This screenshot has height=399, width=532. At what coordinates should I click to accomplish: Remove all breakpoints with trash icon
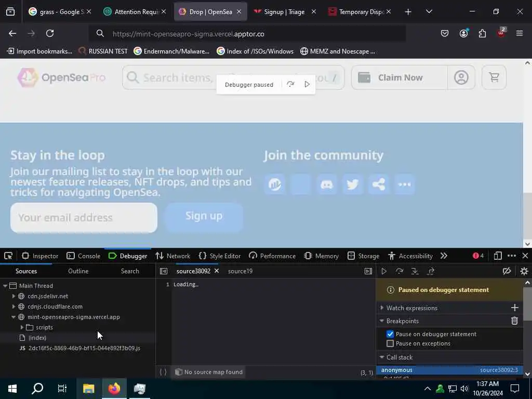tap(514, 321)
